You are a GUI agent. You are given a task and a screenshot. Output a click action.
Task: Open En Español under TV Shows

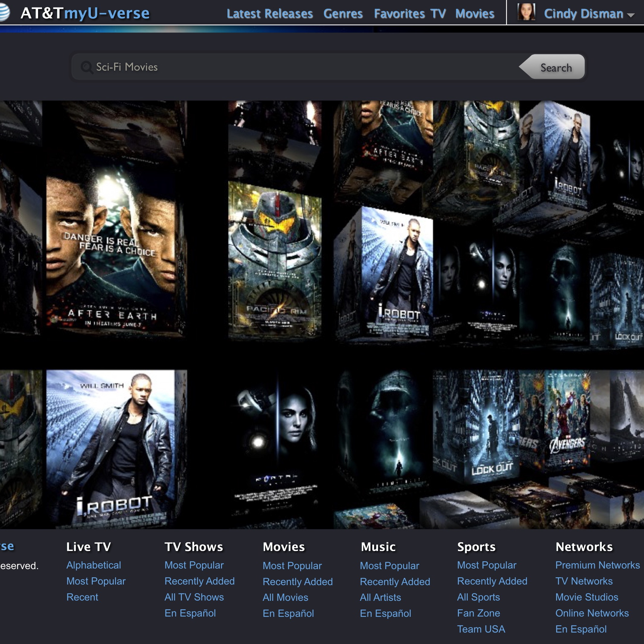pyautogui.click(x=190, y=613)
